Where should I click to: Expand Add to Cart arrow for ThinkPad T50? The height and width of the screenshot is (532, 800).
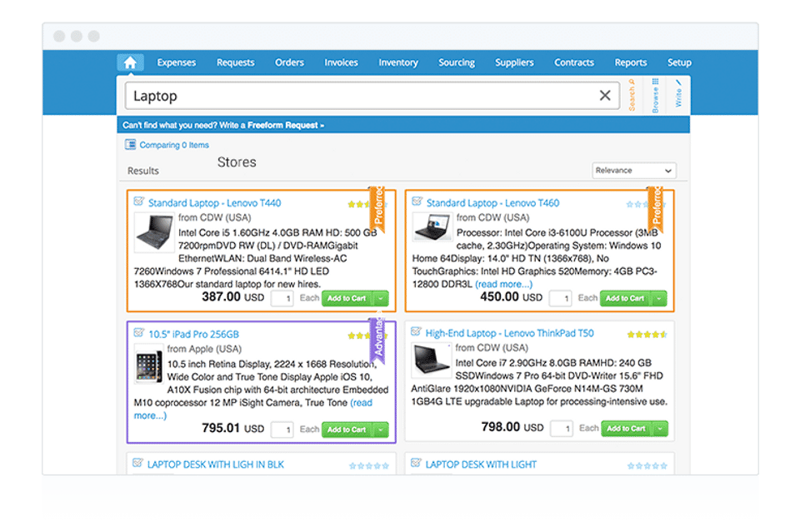661,429
